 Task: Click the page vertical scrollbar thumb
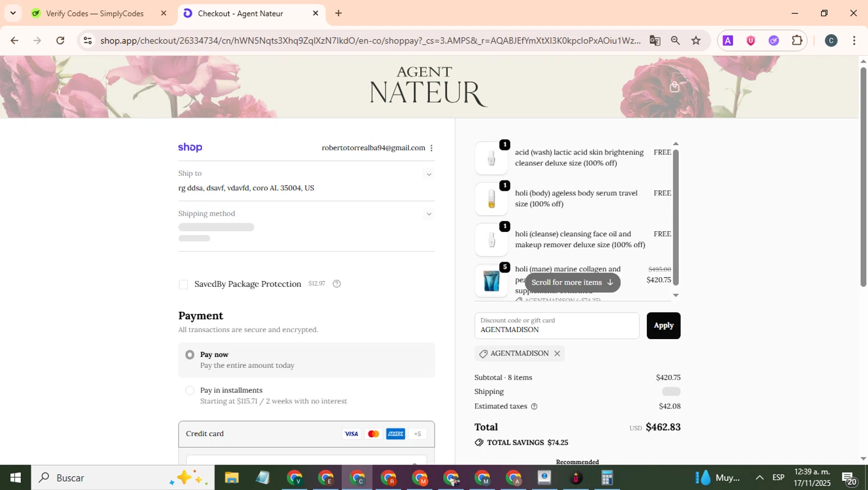863,176
